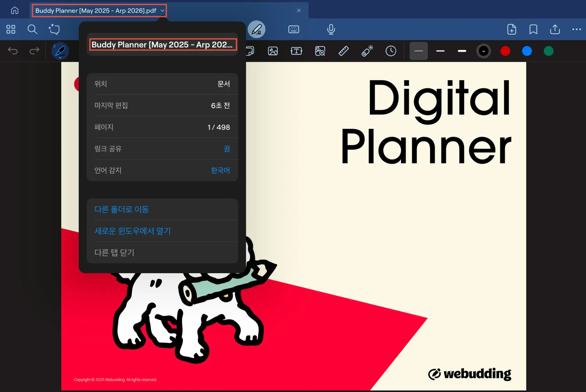Switch to keyboard typing mode

click(294, 29)
